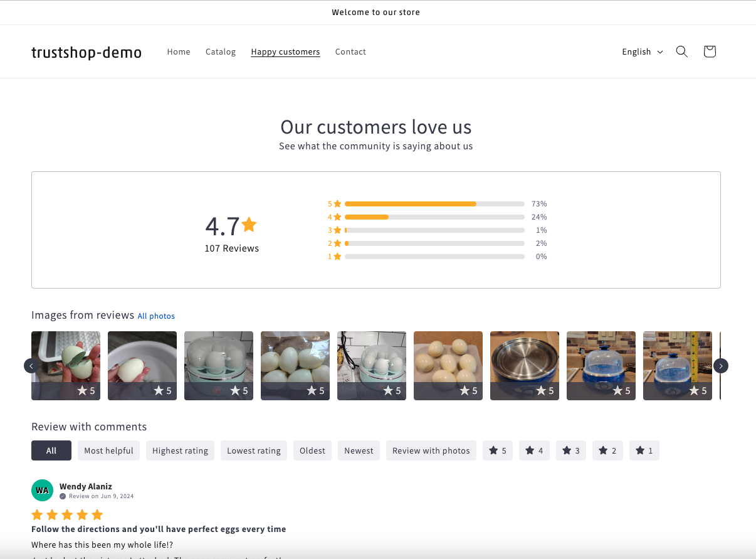This screenshot has width=756, height=559.
Task: Filter reviews by 3 star button
Action: [x=570, y=450]
